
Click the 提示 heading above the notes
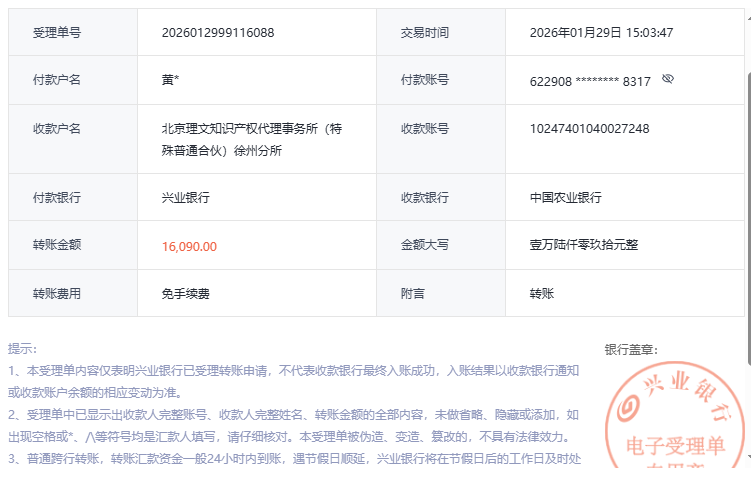coord(22,349)
